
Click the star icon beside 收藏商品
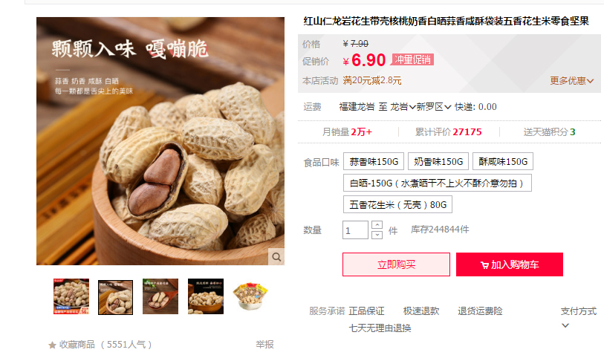(53, 345)
